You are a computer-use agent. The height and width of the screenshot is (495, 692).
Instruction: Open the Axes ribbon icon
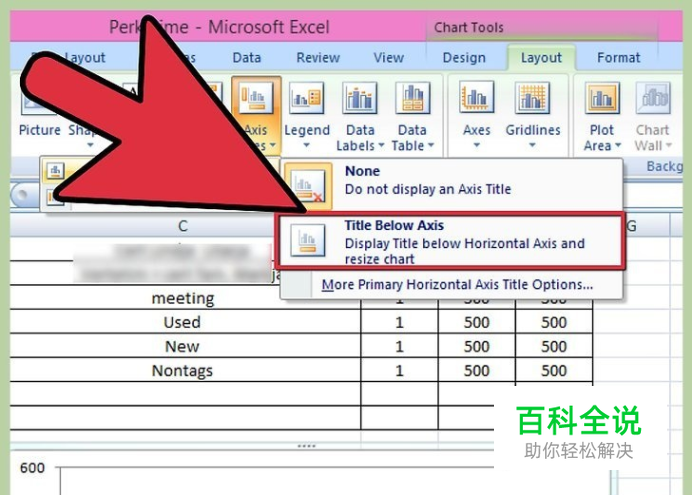tap(477, 97)
